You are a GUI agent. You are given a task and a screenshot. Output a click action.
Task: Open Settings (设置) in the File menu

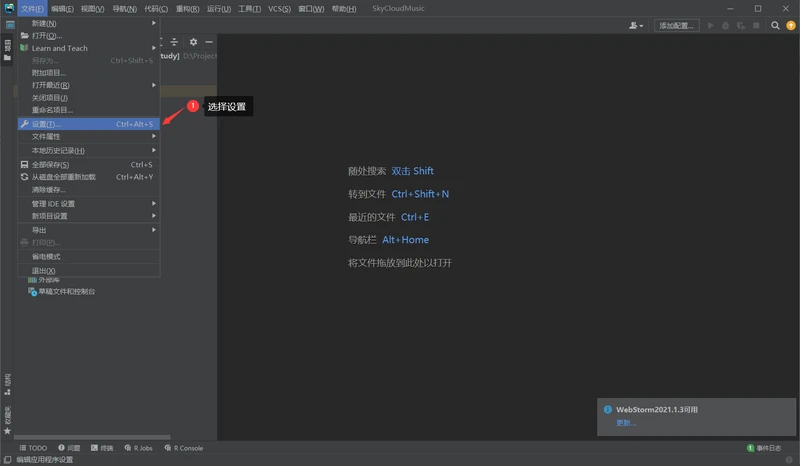pyautogui.click(x=89, y=124)
